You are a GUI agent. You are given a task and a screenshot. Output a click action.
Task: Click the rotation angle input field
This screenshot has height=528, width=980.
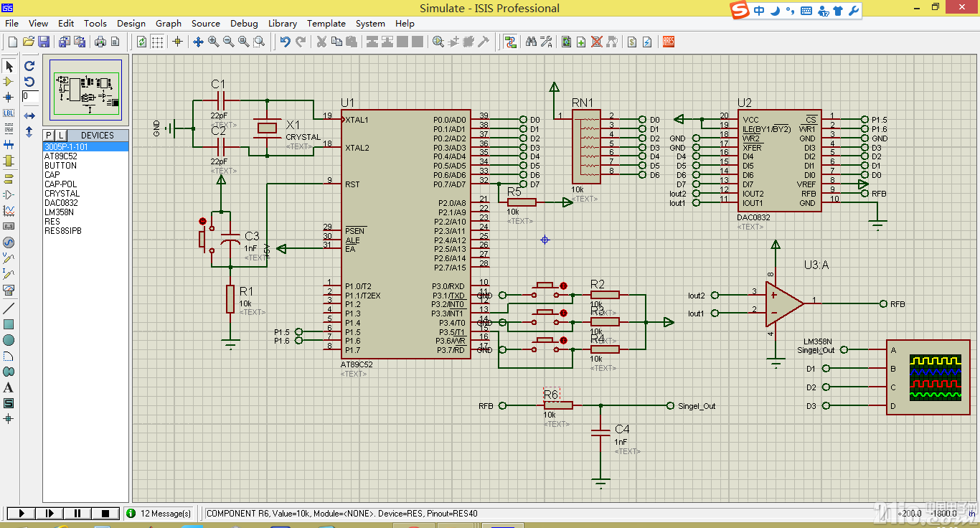pos(29,96)
